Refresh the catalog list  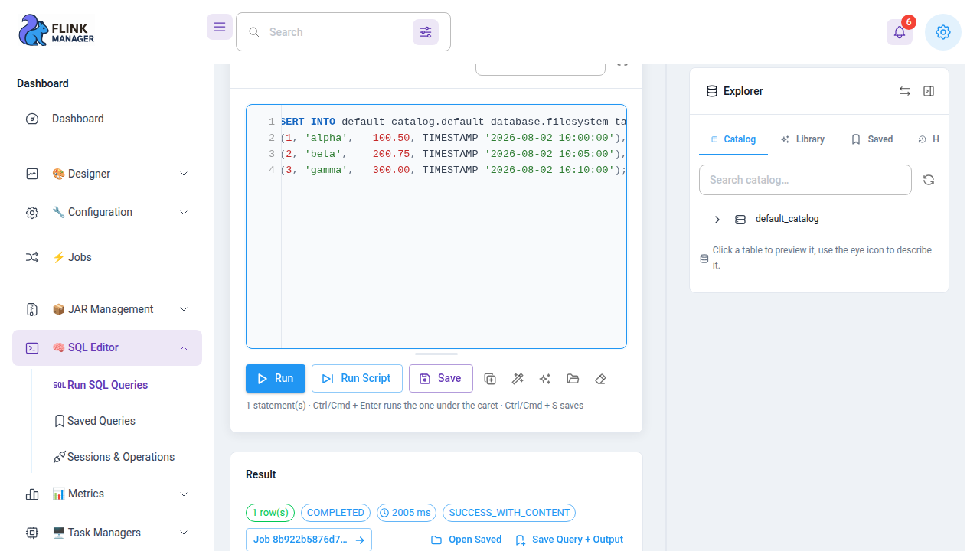929,180
